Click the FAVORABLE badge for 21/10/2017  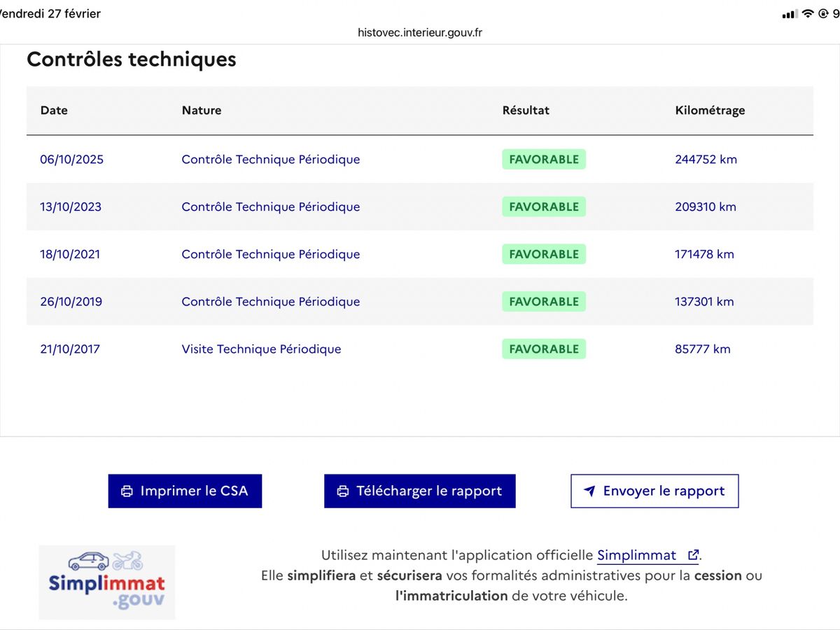pos(544,349)
